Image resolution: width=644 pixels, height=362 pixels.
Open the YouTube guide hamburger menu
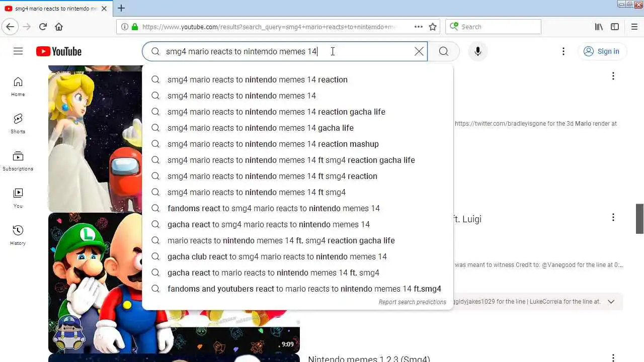click(x=18, y=51)
